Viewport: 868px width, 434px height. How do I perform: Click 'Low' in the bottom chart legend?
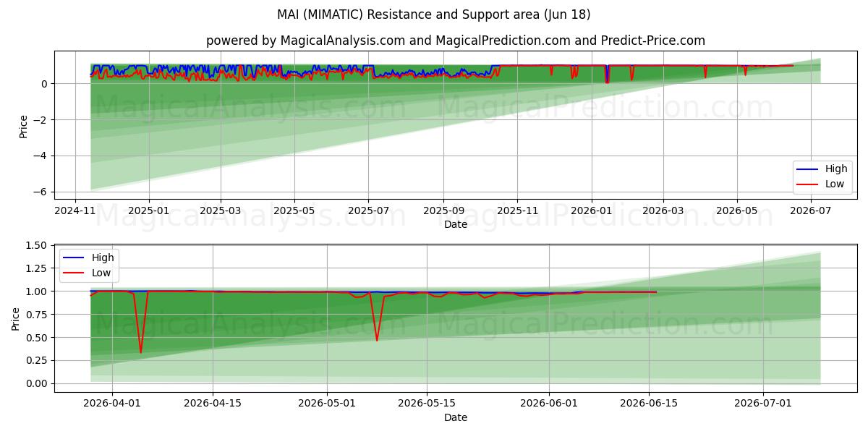[102, 273]
